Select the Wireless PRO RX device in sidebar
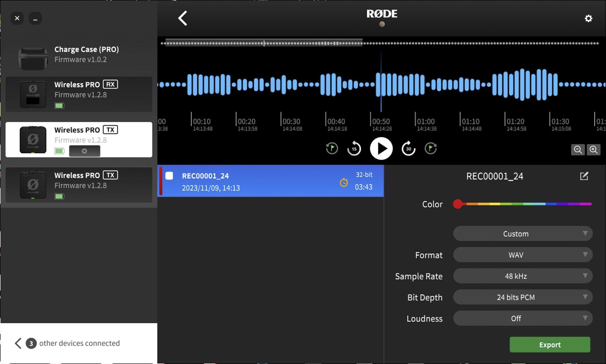 pos(79,94)
